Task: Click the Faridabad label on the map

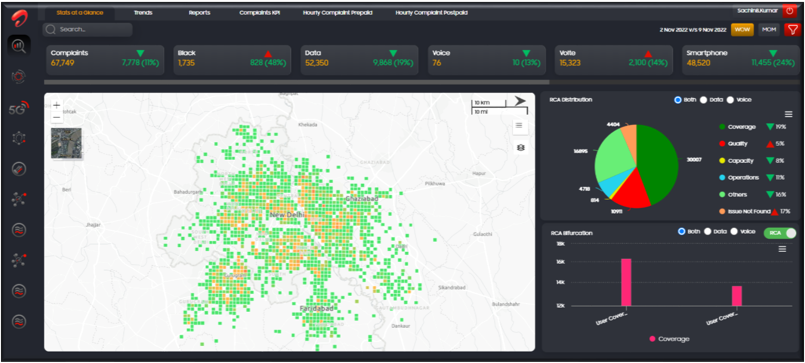Action: [317, 308]
